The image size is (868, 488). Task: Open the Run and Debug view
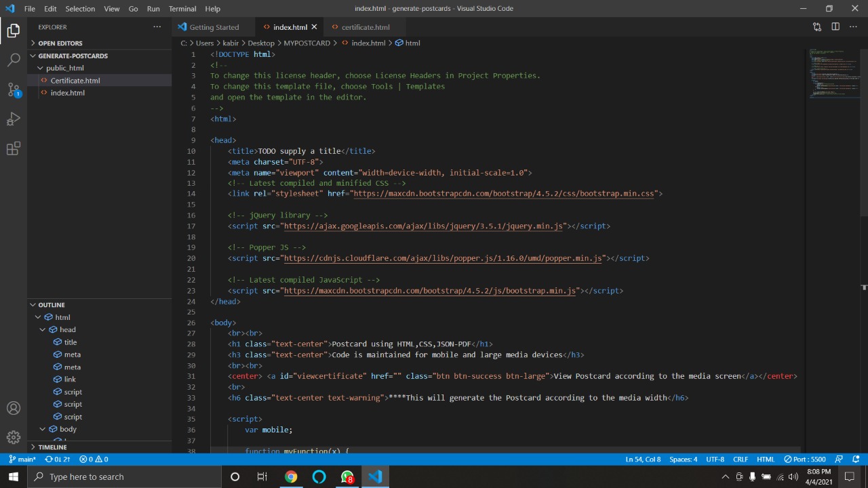click(x=14, y=119)
